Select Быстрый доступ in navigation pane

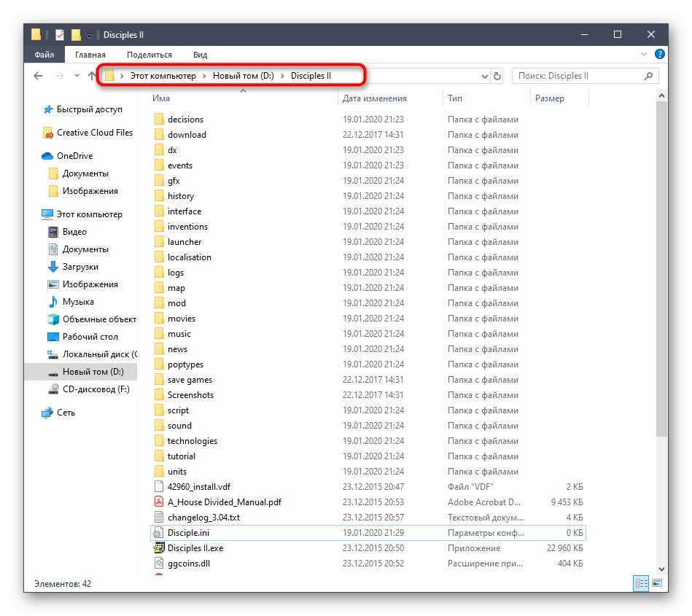(x=89, y=109)
